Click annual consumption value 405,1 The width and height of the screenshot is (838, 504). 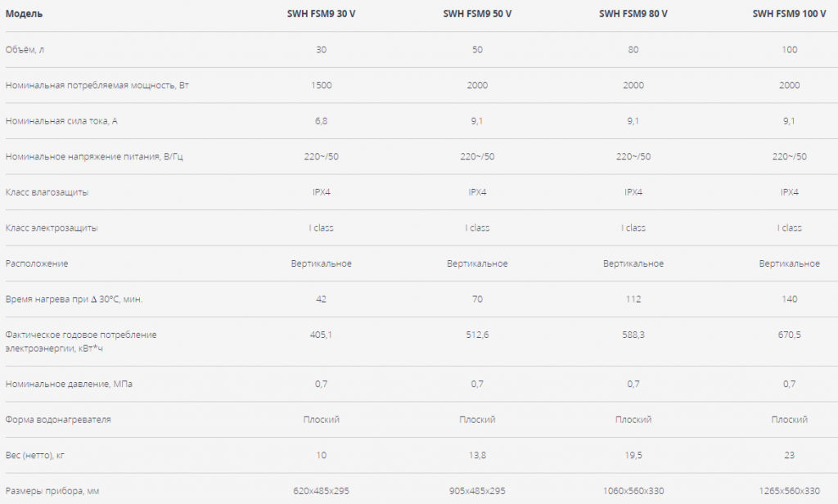321,335
